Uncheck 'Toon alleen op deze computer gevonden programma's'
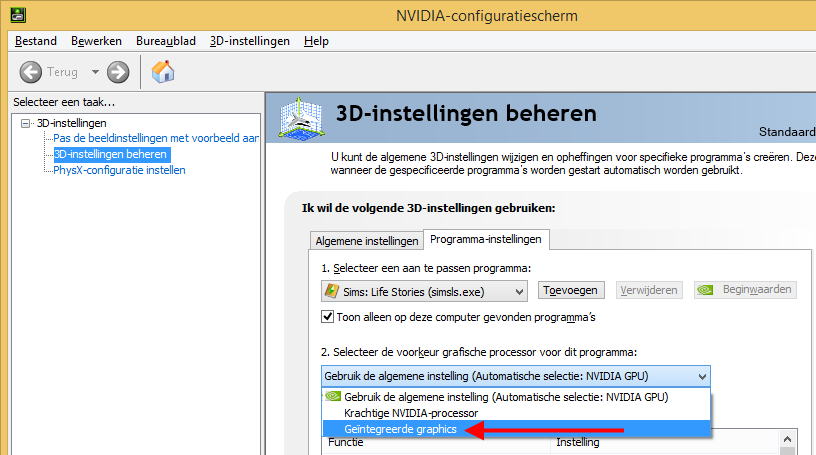This screenshot has height=455, width=816. tap(327, 317)
